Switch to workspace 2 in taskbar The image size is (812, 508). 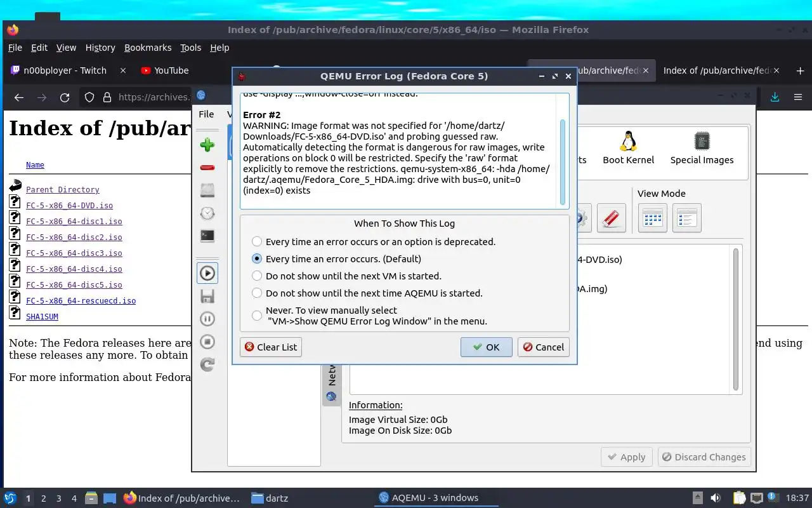click(43, 498)
